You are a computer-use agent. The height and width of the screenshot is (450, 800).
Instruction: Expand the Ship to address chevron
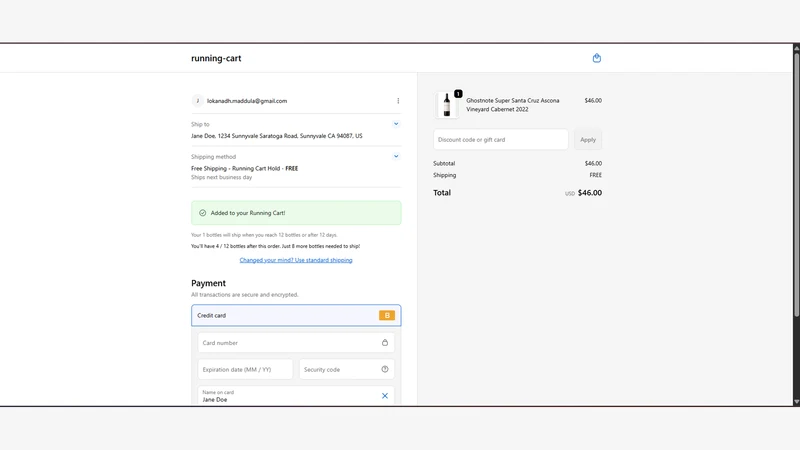[396, 124]
